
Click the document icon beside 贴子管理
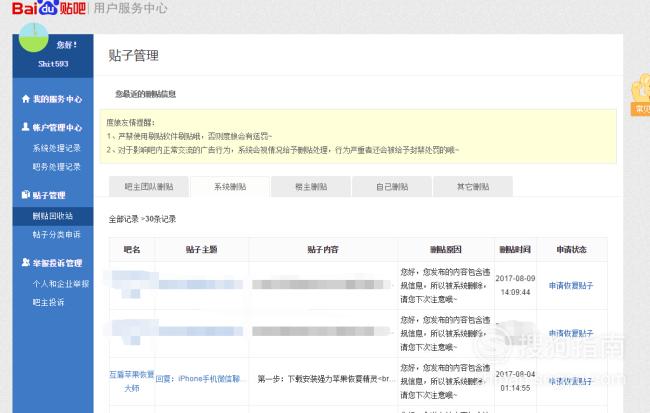click(26, 194)
